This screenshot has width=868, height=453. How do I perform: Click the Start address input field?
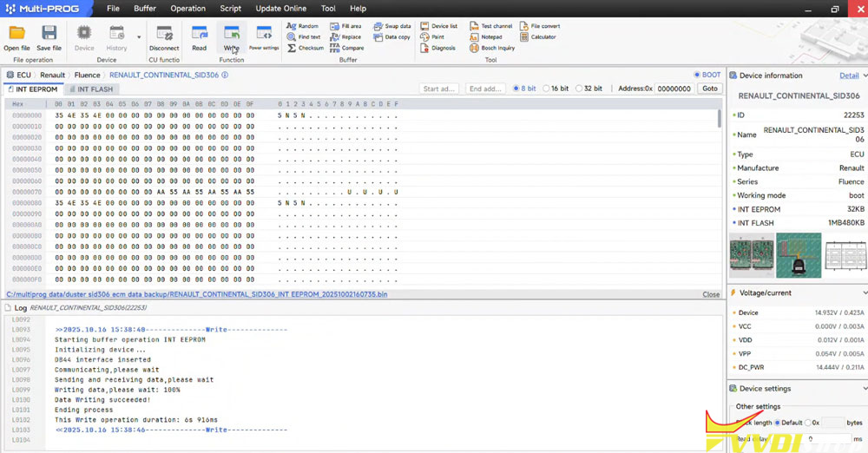pyautogui.click(x=439, y=89)
